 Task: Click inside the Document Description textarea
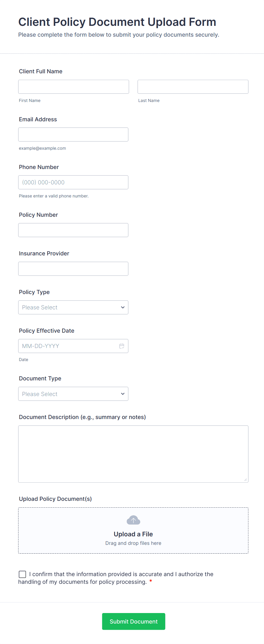[133, 454]
